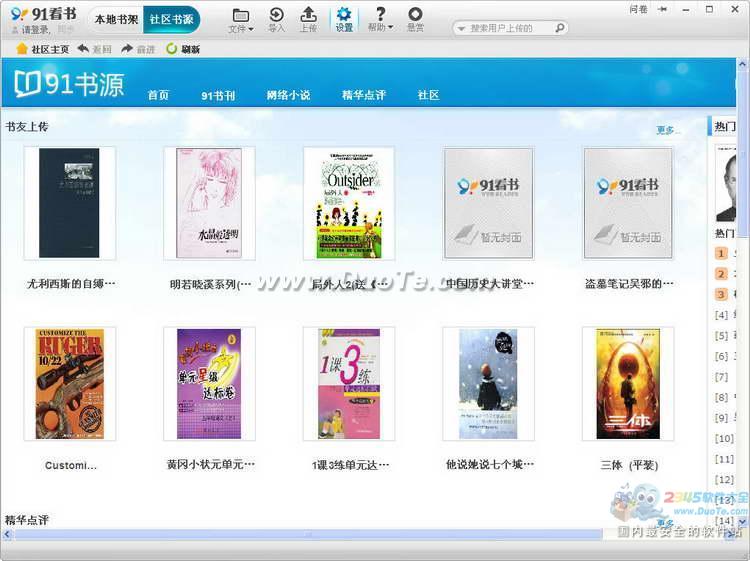750x561 pixels.
Task: Open 网络小说 navigation item
Action: tap(288, 95)
